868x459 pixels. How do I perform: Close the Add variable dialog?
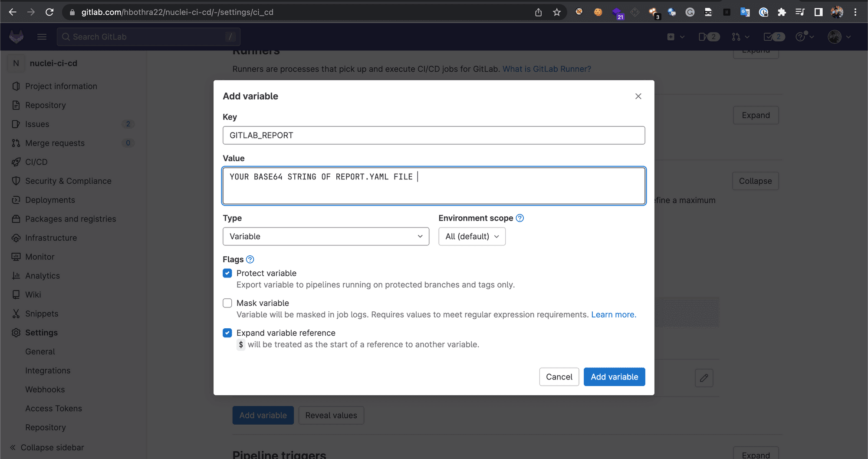(638, 96)
